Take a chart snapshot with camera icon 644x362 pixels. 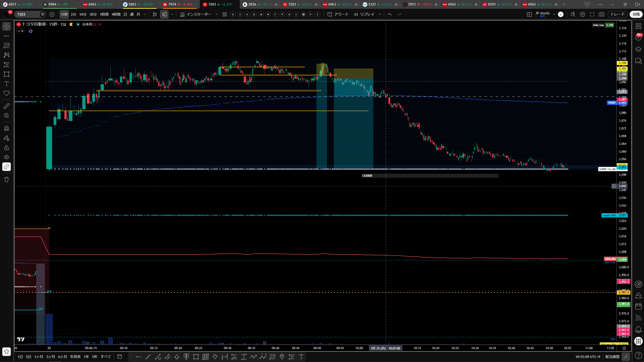(x=601, y=14)
